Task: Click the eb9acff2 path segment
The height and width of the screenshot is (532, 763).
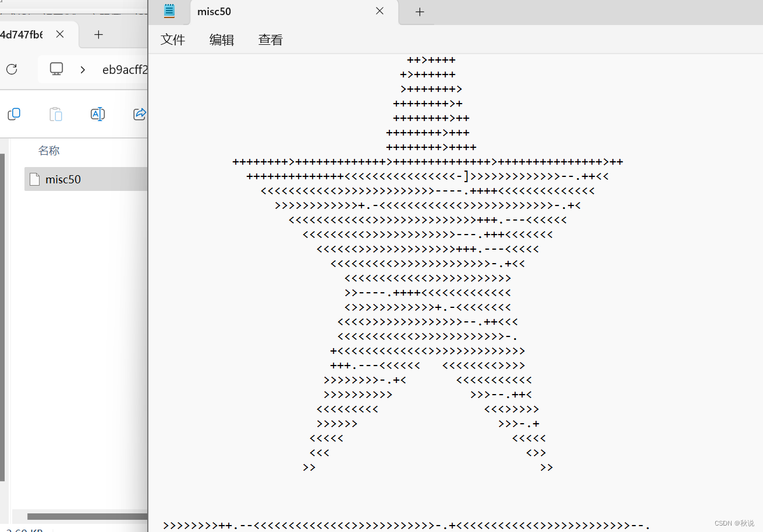Action: pos(125,69)
